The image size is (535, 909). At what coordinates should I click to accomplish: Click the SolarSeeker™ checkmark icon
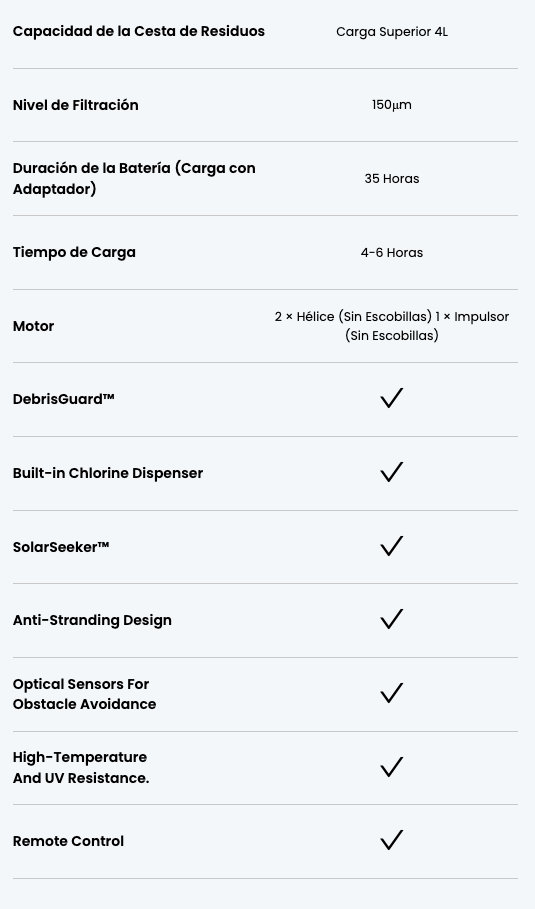[x=391, y=546]
